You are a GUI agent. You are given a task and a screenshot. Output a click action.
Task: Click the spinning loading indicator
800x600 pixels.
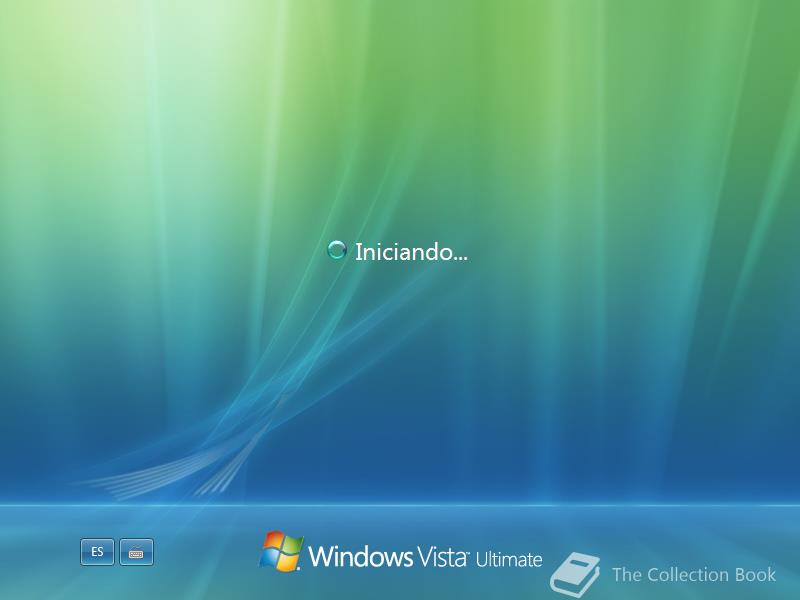(x=336, y=251)
